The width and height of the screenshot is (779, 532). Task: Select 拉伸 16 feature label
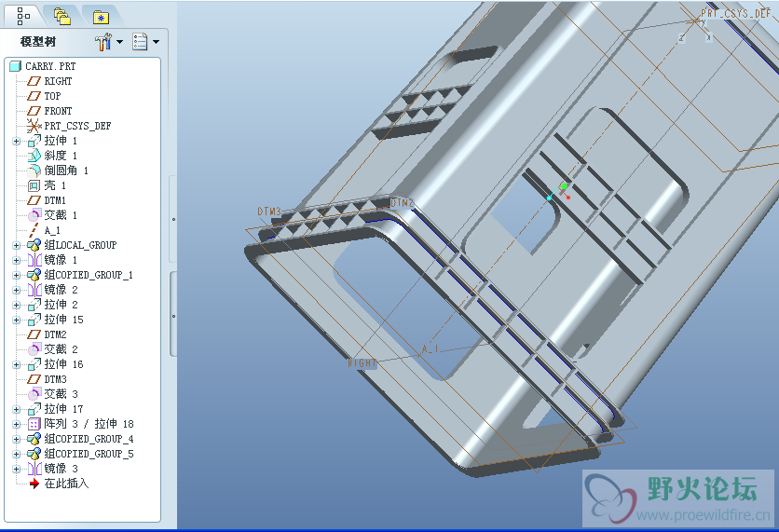click(x=64, y=364)
